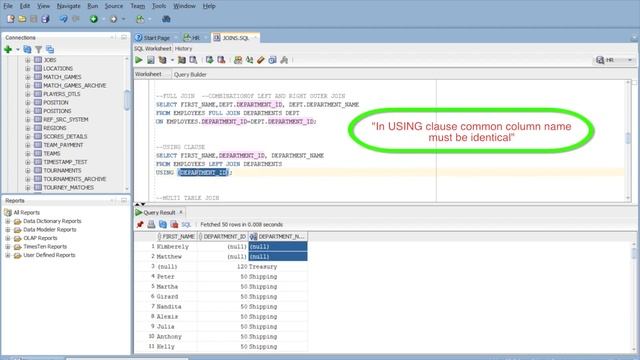The height and width of the screenshot is (360, 640).
Task: Click the Forward navigation icon
Action: click(x=114, y=19)
